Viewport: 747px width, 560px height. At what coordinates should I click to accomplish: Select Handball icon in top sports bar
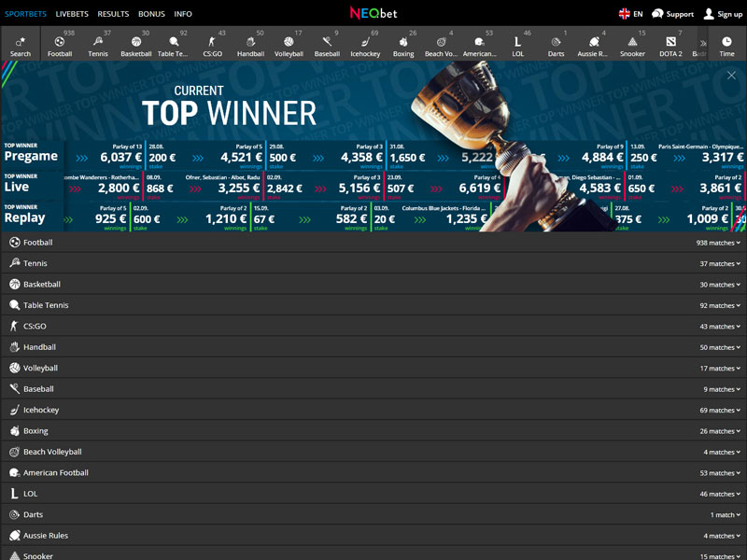click(x=250, y=42)
